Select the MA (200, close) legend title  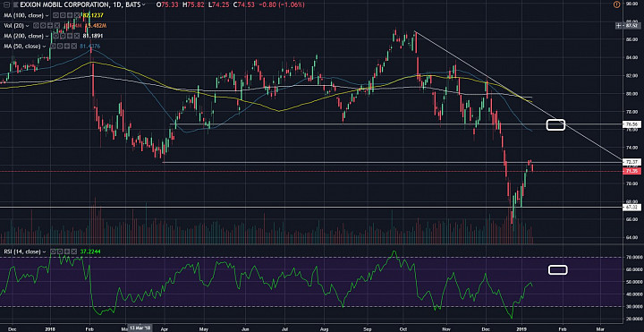23,36
